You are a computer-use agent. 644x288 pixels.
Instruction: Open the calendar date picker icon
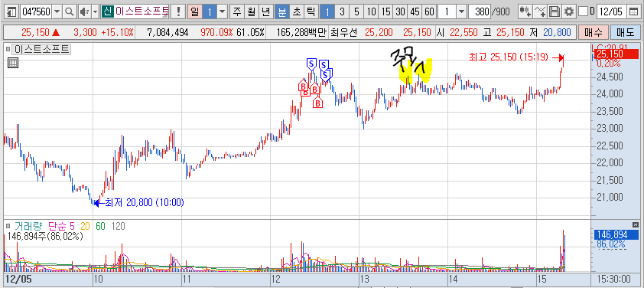(x=634, y=11)
